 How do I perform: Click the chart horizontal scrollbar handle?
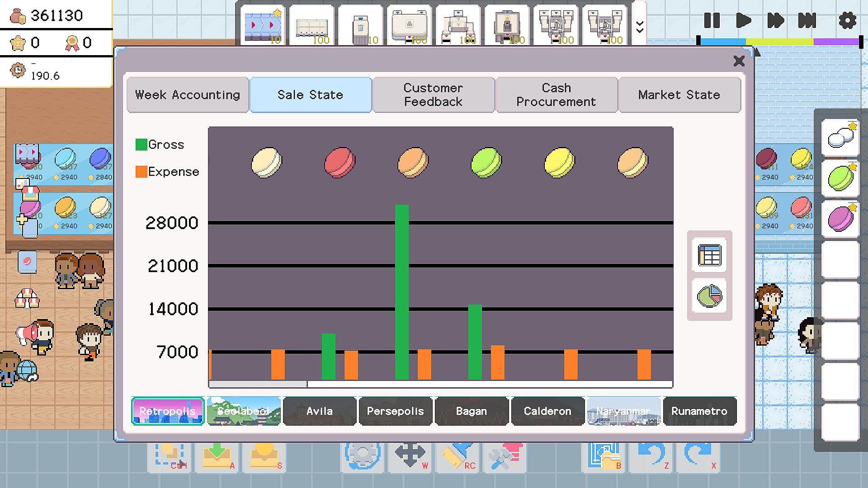coord(258,384)
